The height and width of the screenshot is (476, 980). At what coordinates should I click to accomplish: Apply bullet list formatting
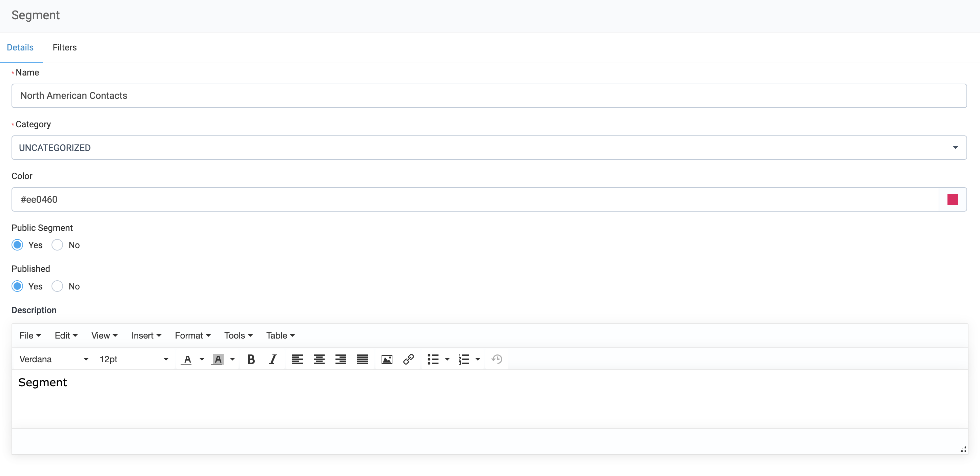tap(433, 359)
